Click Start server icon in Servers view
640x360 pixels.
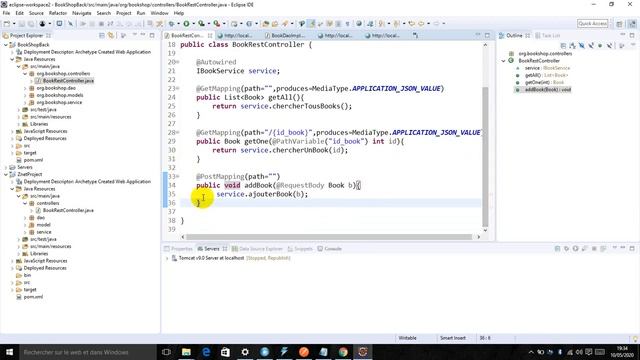[x=575, y=249]
